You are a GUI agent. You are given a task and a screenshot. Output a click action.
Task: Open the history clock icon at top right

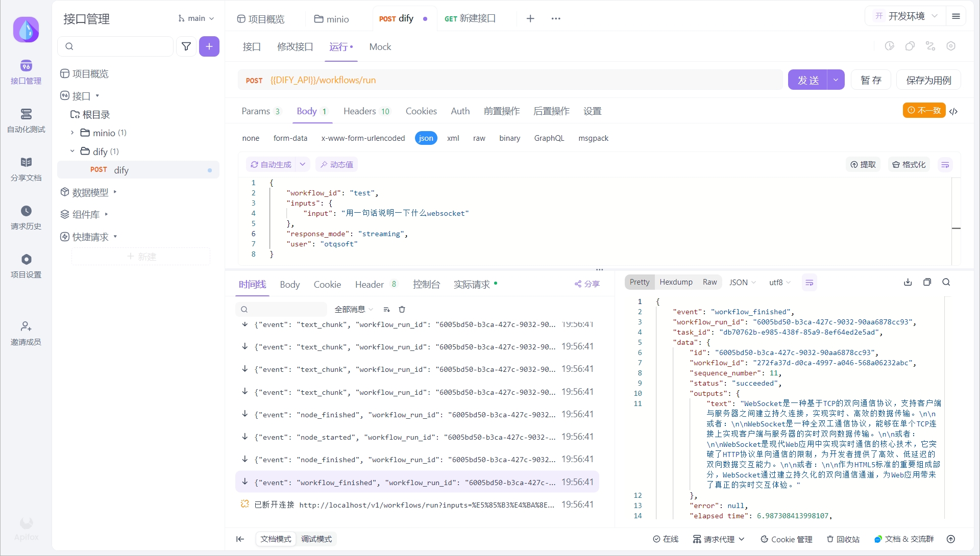pyautogui.click(x=890, y=46)
